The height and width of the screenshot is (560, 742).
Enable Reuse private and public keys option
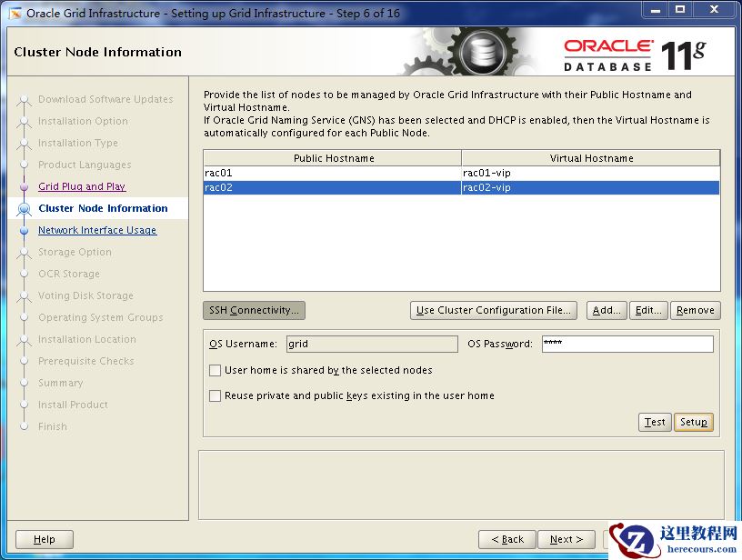tap(215, 395)
